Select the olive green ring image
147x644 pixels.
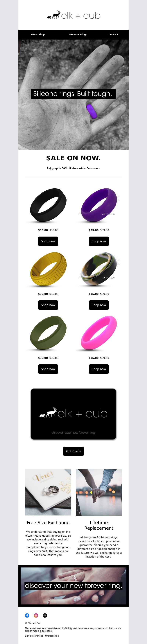coord(48,333)
